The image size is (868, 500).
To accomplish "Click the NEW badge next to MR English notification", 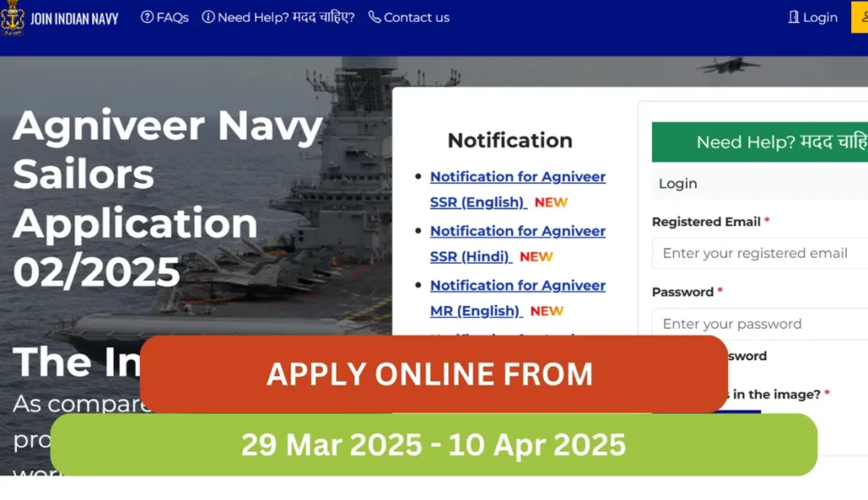I will 548,311.
